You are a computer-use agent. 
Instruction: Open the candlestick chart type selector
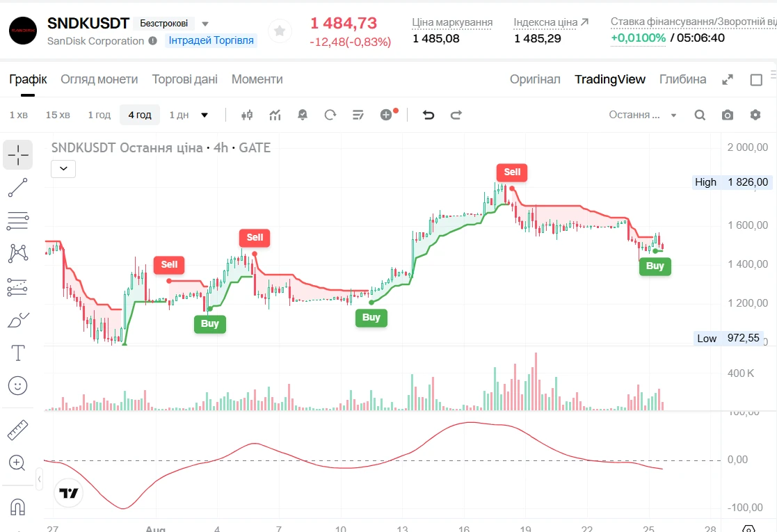click(x=247, y=115)
